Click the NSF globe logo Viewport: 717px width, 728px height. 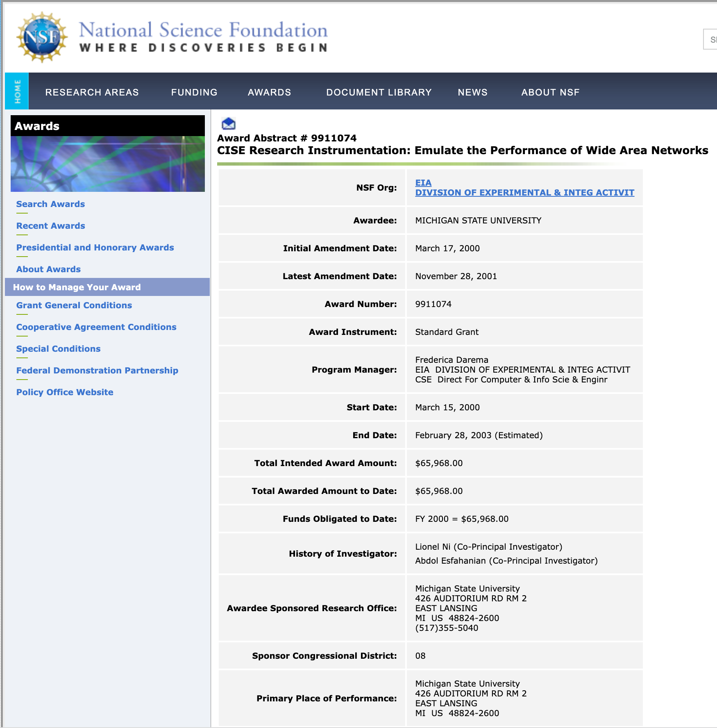point(42,37)
